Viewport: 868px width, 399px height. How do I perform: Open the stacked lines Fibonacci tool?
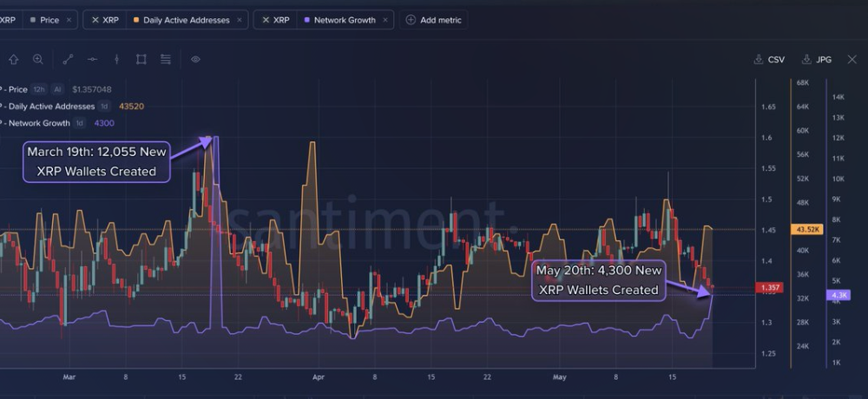166,59
